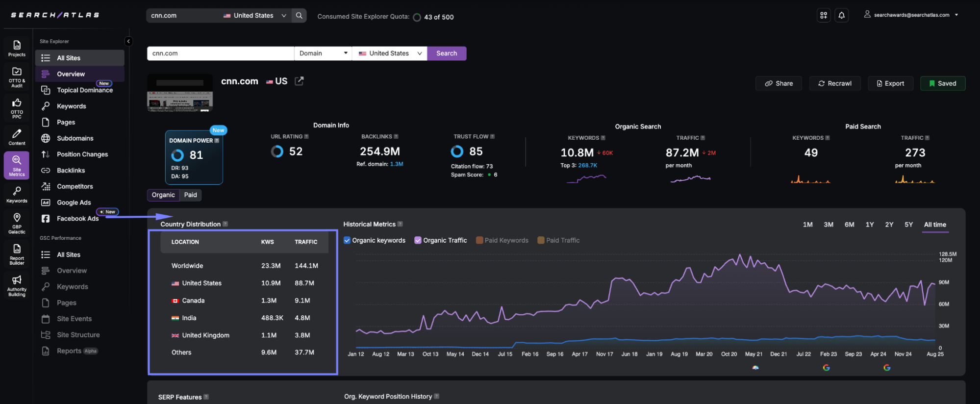Open Projects in the left rail
Viewport: 980px width, 404px height.
tap(17, 49)
